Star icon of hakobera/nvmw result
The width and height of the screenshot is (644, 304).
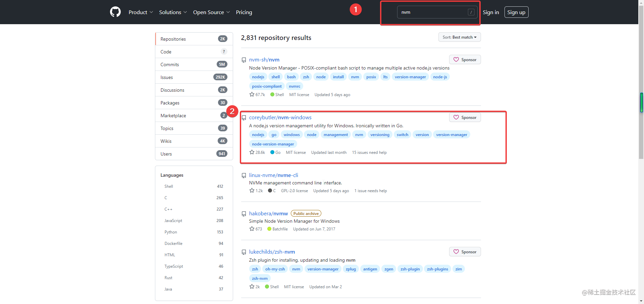pyautogui.click(x=252, y=229)
